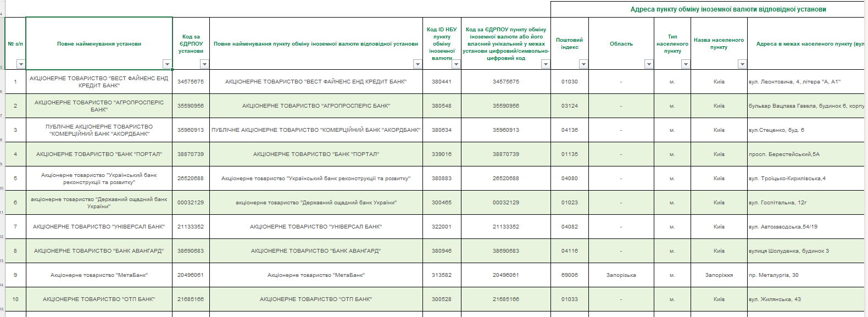Open the Тип населеного пункту filter
The image size is (868, 317).
point(686,64)
